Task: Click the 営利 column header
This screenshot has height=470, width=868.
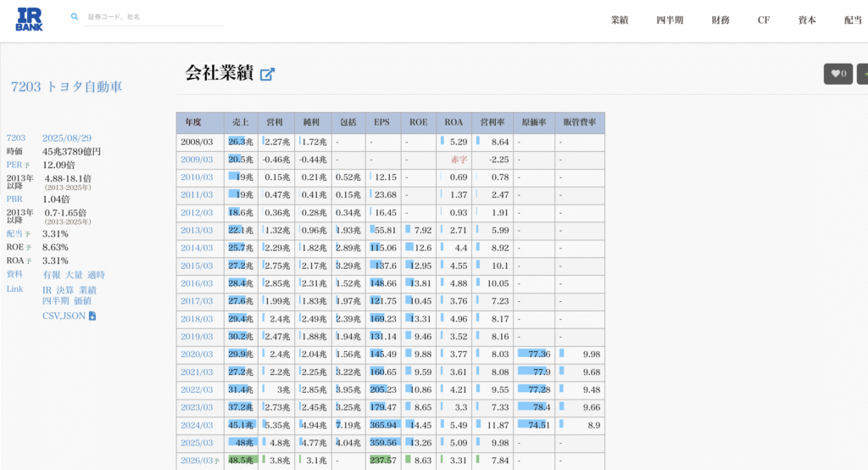Action: click(275, 122)
